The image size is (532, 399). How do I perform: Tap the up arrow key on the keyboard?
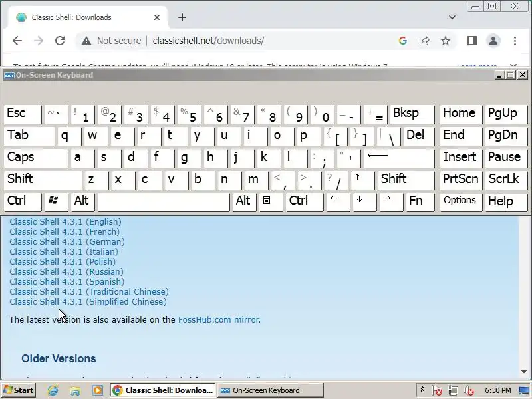362,180
